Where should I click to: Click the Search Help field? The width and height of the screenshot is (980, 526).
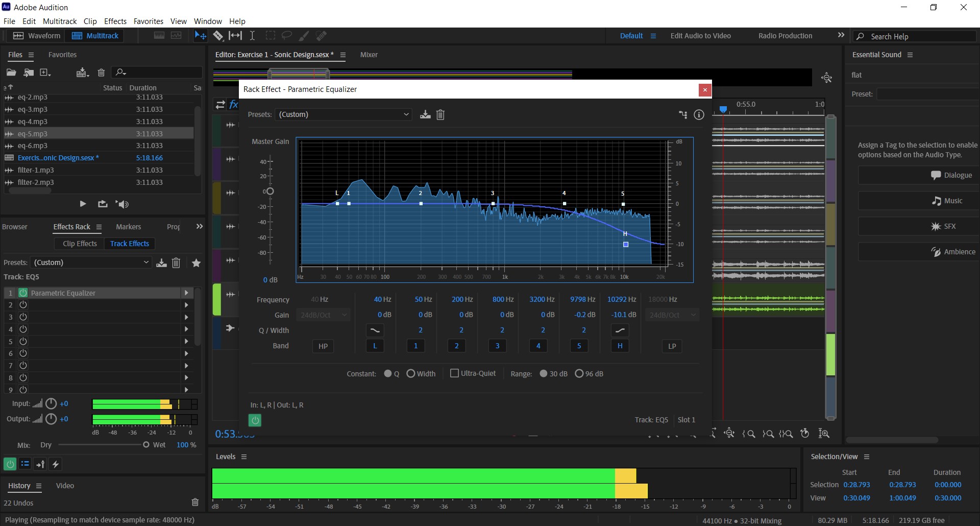pos(915,36)
